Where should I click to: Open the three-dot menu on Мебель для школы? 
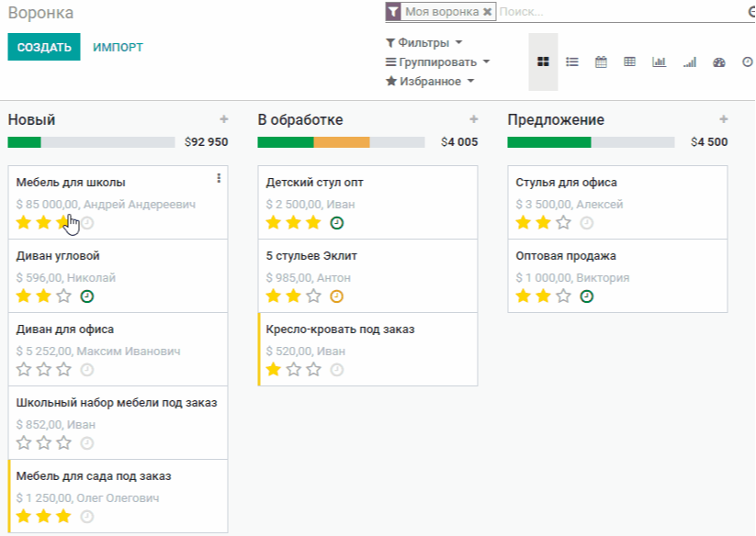[219, 178]
